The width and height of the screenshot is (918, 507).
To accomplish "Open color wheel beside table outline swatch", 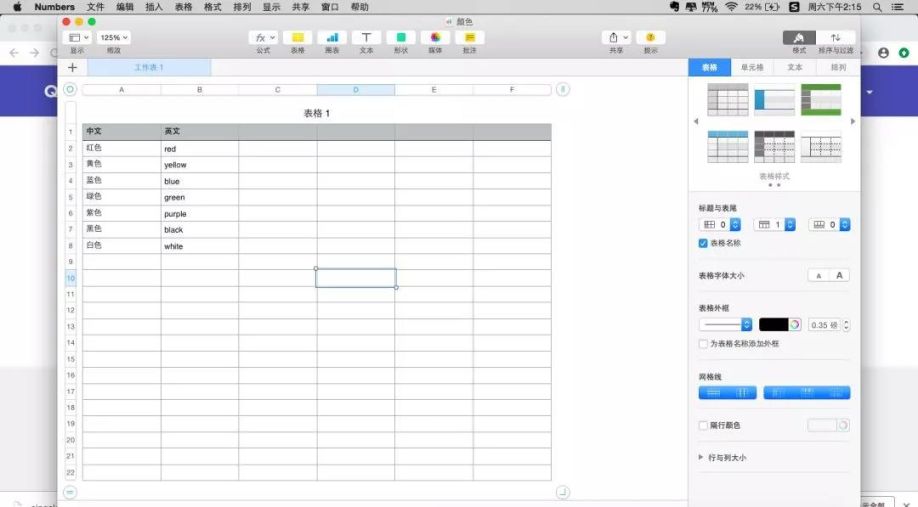I will click(x=794, y=325).
